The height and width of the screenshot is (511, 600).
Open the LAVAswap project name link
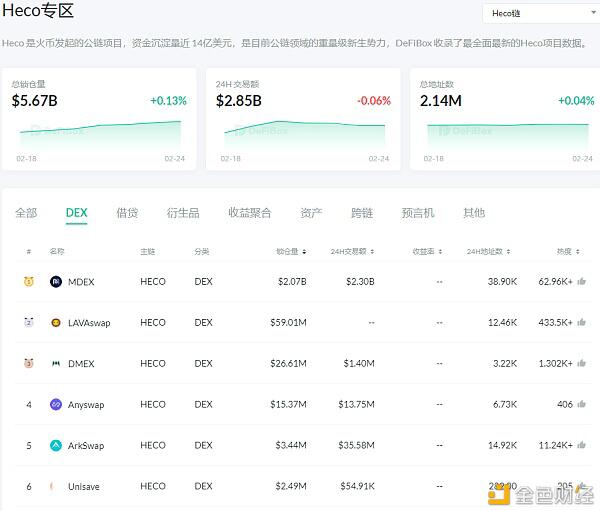[89, 323]
